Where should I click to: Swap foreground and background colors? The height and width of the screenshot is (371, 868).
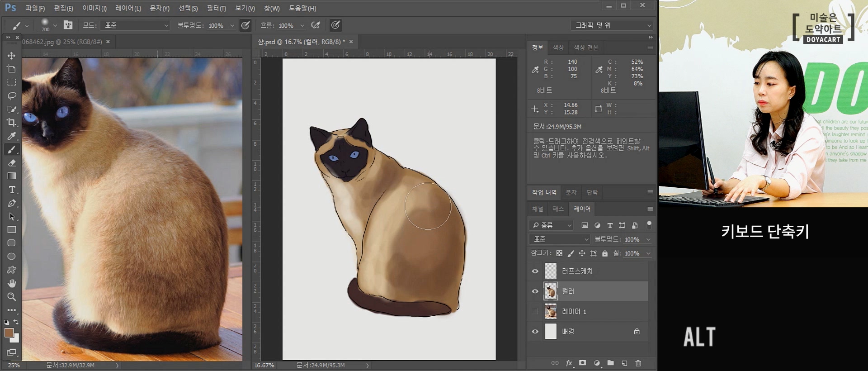click(16, 322)
